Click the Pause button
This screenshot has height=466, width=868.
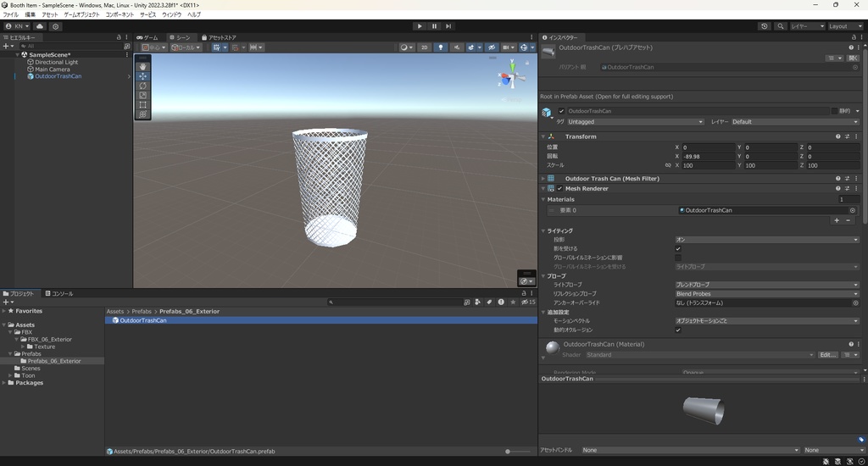click(434, 26)
